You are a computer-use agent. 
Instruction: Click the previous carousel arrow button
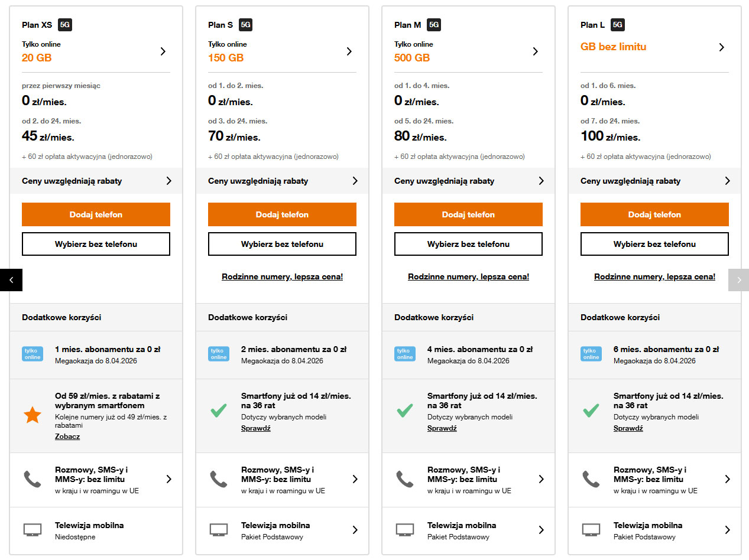click(x=11, y=280)
